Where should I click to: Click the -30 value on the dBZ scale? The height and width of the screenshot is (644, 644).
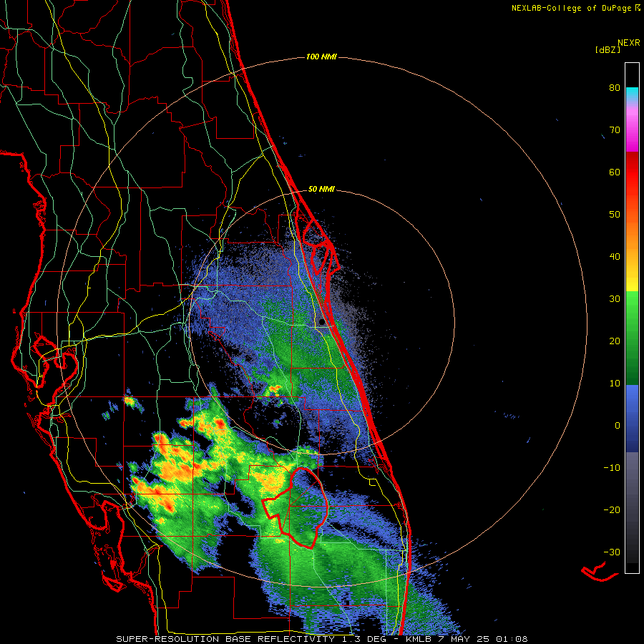pyautogui.click(x=612, y=552)
